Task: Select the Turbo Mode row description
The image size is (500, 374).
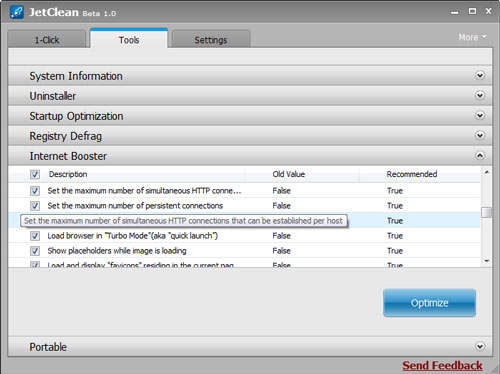Action: point(133,236)
